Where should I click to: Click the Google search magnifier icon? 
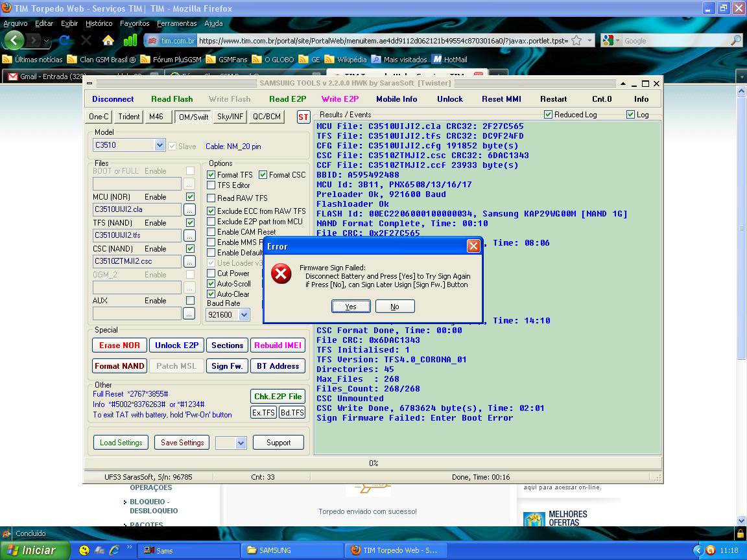pos(735,41)
